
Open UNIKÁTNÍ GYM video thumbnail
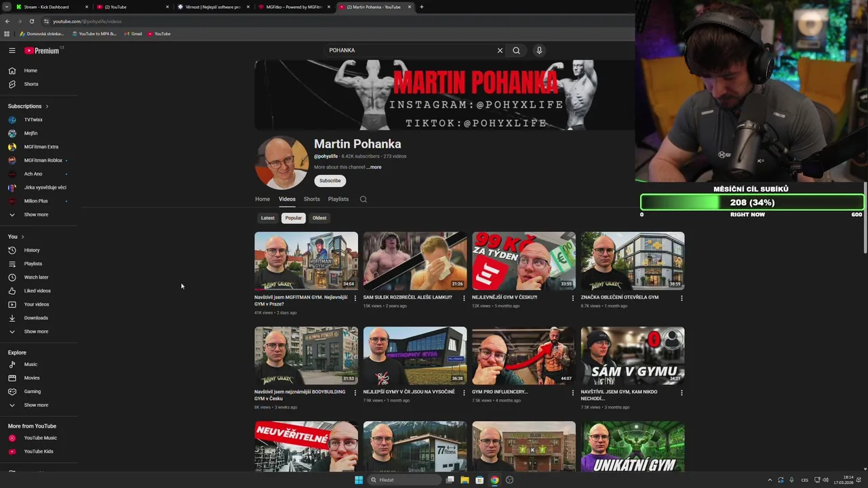[633, 446]
